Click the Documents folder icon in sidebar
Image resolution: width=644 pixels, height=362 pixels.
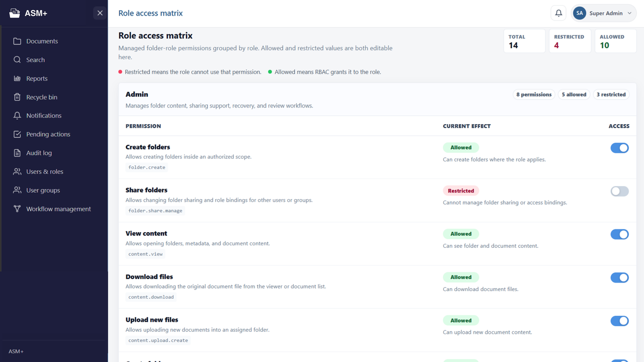[x=17, y=41]
